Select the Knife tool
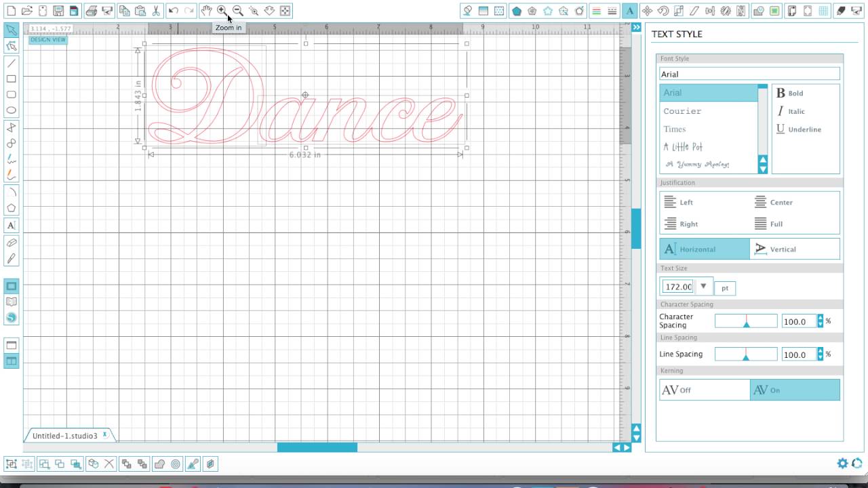The image size is (868, 488). tap(12, 259)
